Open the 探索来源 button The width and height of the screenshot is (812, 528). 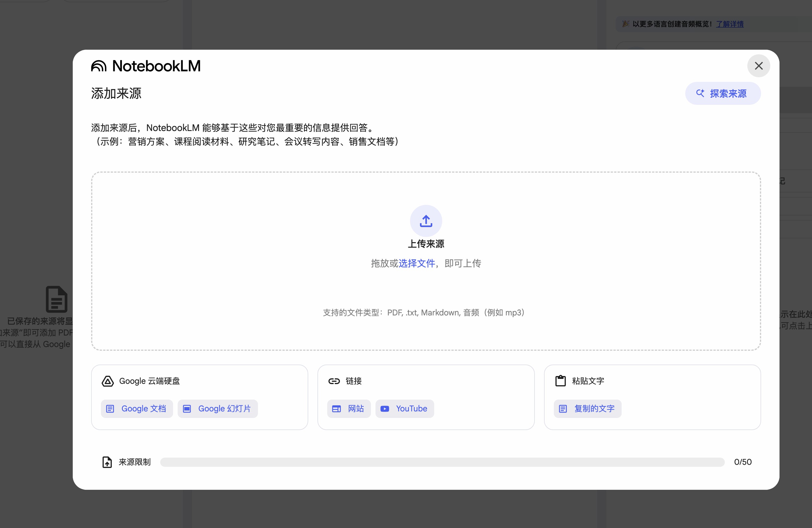(x=723, y=93)
